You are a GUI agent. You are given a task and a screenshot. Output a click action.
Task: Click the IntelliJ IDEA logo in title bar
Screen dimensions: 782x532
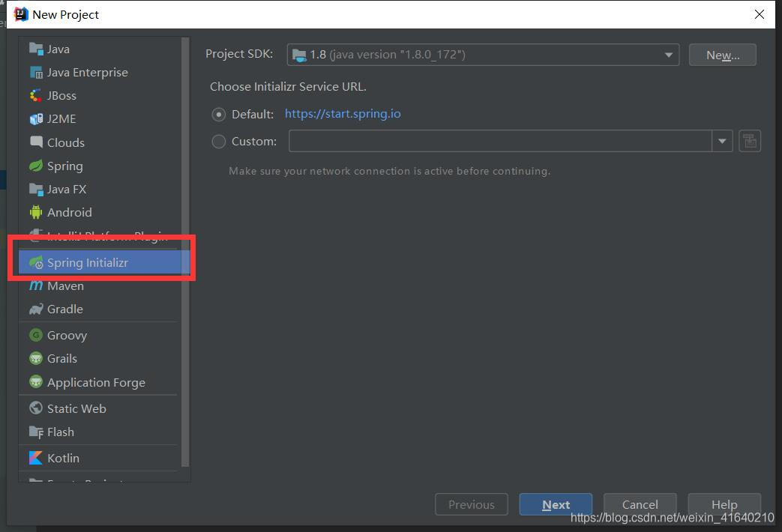click(x=21, y=14)
